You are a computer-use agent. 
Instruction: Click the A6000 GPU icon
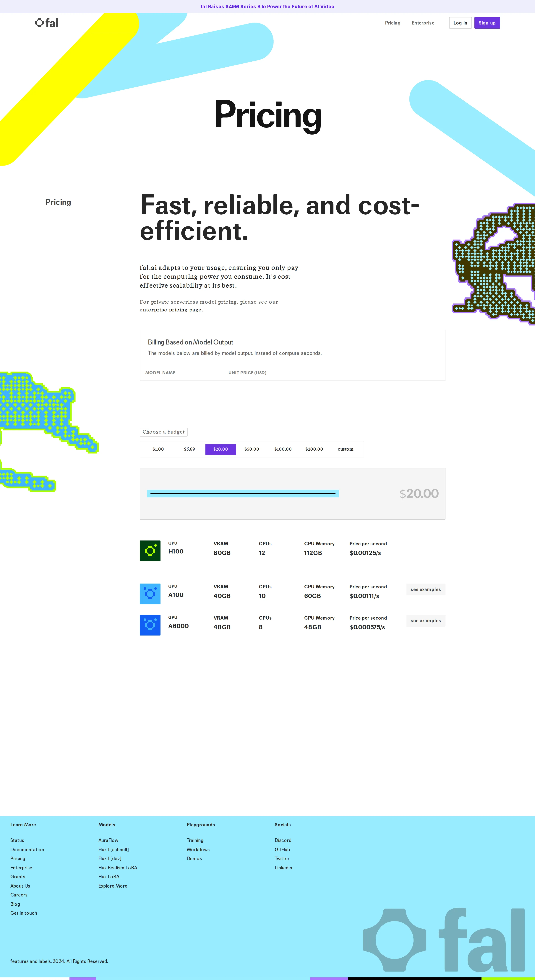click(x=150, y=625)
